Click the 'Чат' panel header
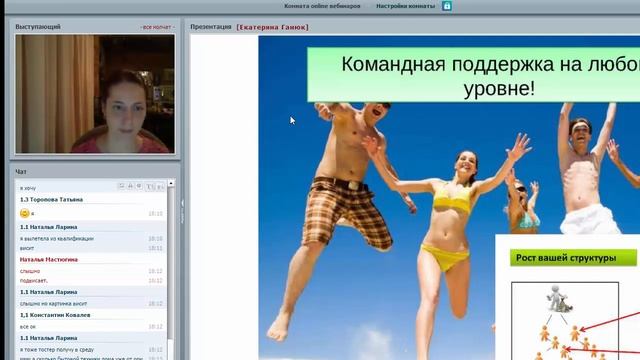Image resolution: width=640 pixels, height=360 pixels. coord(21,172)
